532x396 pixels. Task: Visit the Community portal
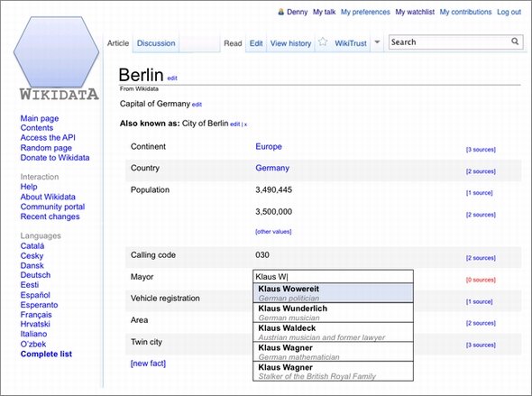click(52, 207)
